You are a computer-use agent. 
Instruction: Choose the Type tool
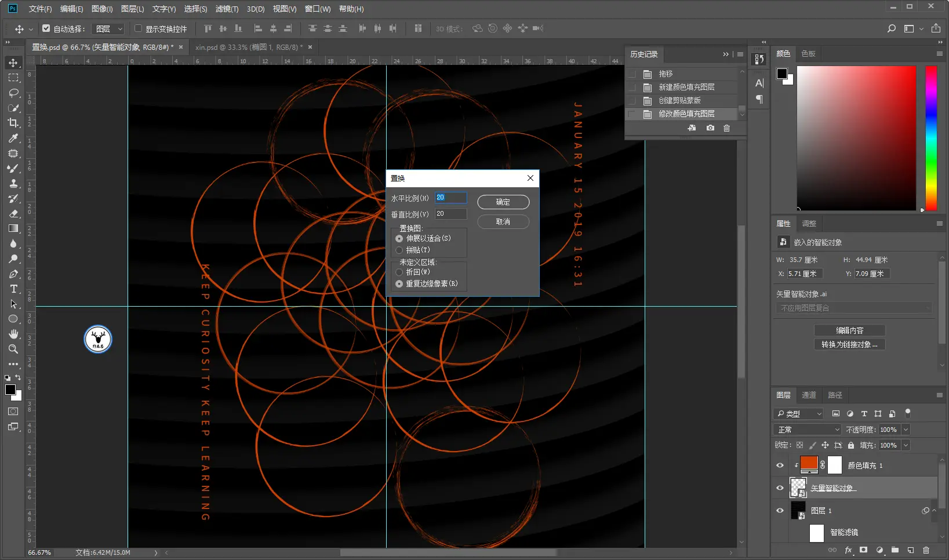(13, 289)
